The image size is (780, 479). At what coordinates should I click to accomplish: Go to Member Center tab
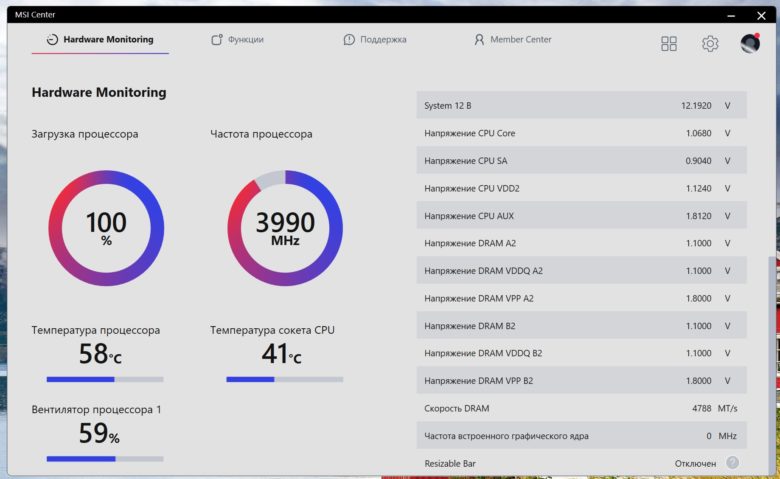click(512, 39)
